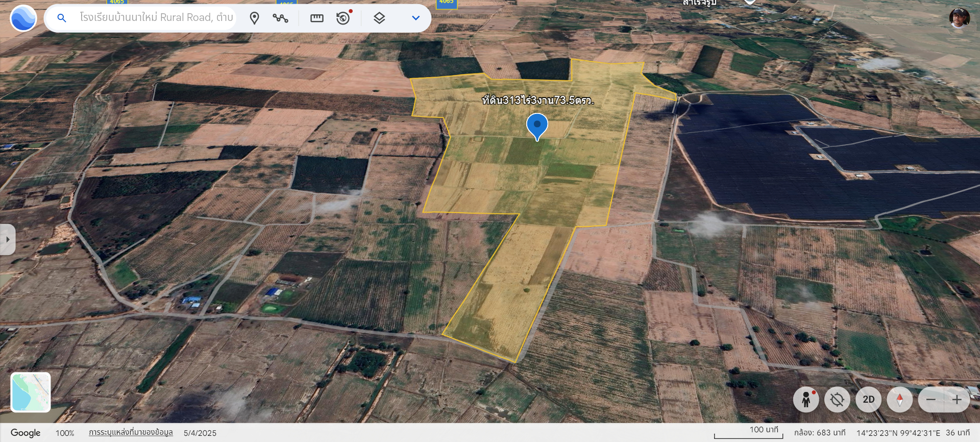Show historical imagery
This screenshot has height=442, width=980.
(344, 18)
